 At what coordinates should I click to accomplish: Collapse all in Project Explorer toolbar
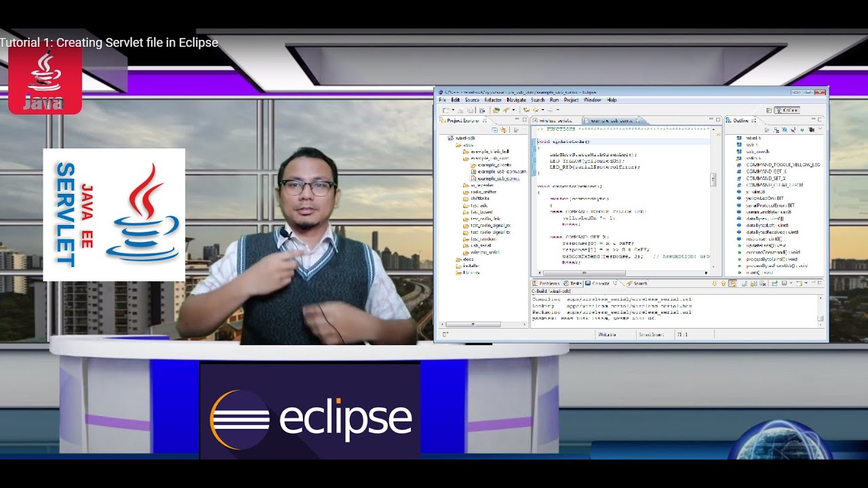(x=495, y=129)
